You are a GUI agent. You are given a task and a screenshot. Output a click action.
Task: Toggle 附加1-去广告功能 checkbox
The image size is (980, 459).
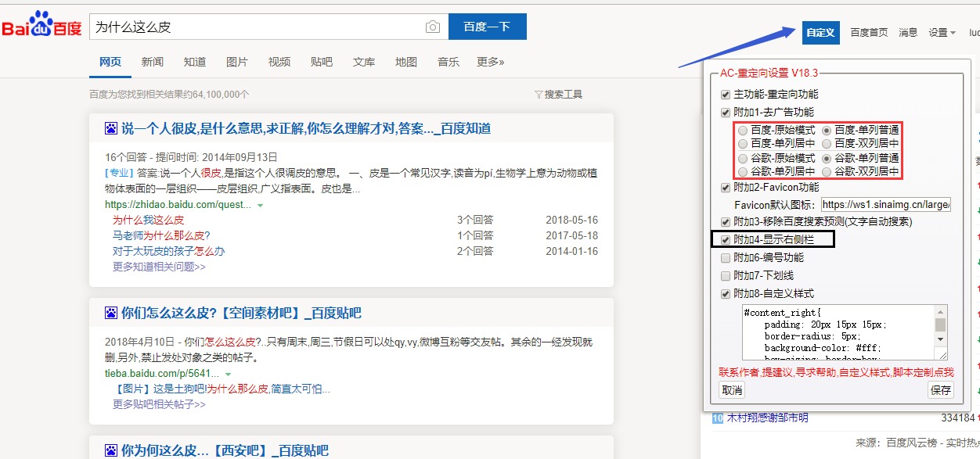tap(726, 112)
